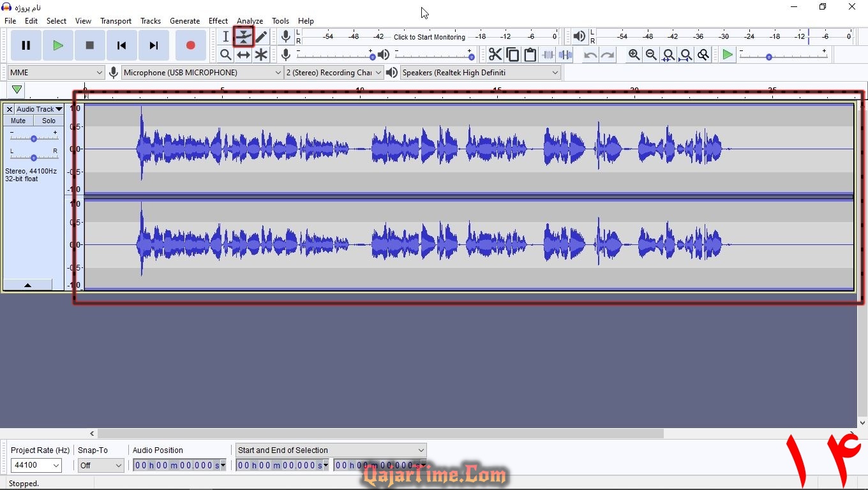Select the Envelope tool
The image size is (868, 490).
(243, 37)
